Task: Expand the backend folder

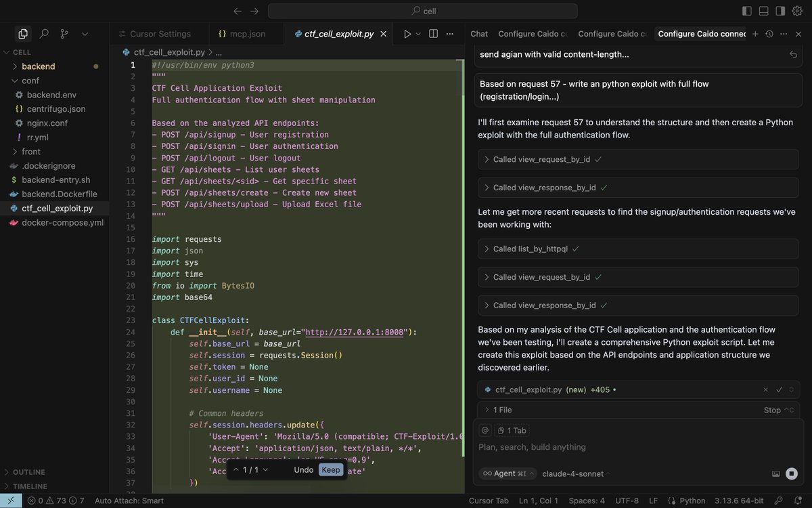Action: [x=54, y=66]
